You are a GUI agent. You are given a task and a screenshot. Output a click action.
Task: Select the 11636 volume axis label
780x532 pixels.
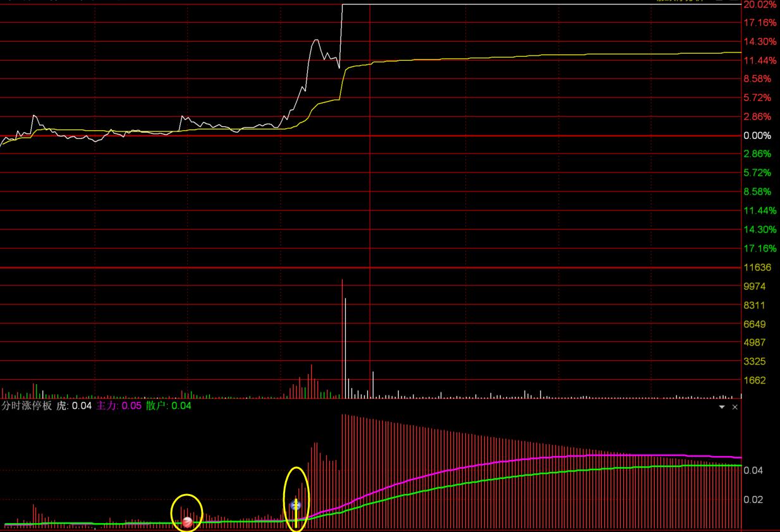[757, 268]
